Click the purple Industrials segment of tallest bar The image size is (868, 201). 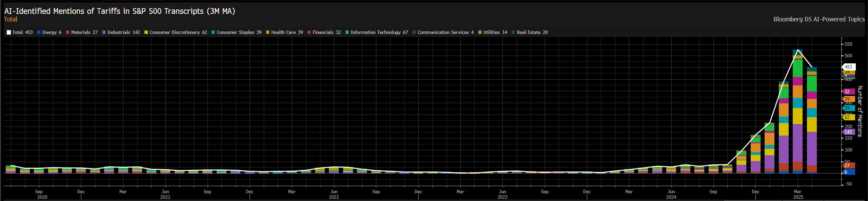[798, 143]
